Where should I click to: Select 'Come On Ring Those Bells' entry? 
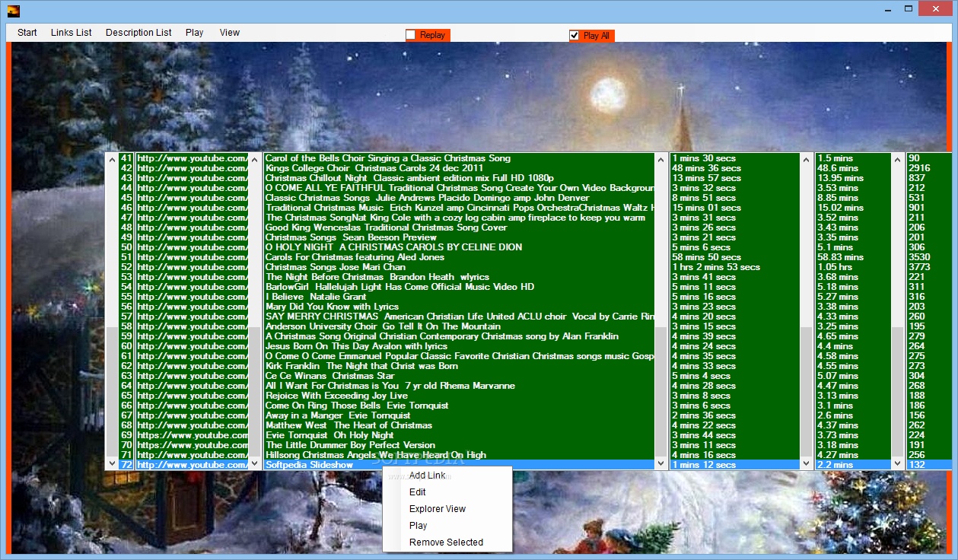click(x=459, y=406)
